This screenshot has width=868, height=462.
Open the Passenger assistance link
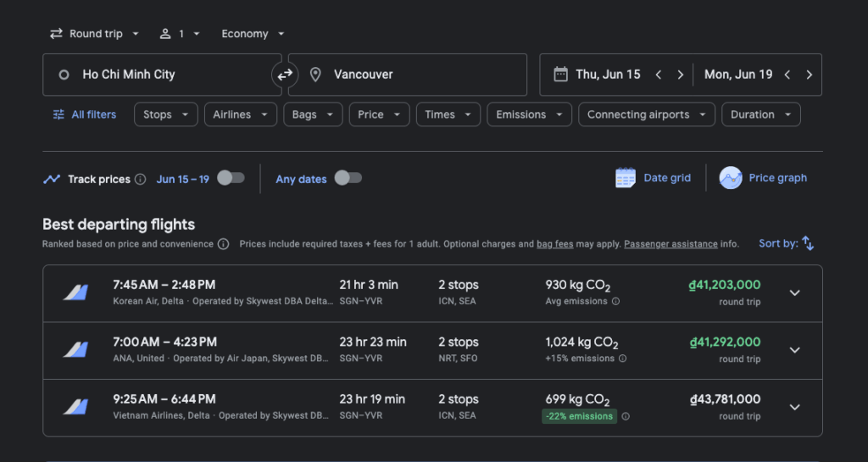[x=670, y=244]
